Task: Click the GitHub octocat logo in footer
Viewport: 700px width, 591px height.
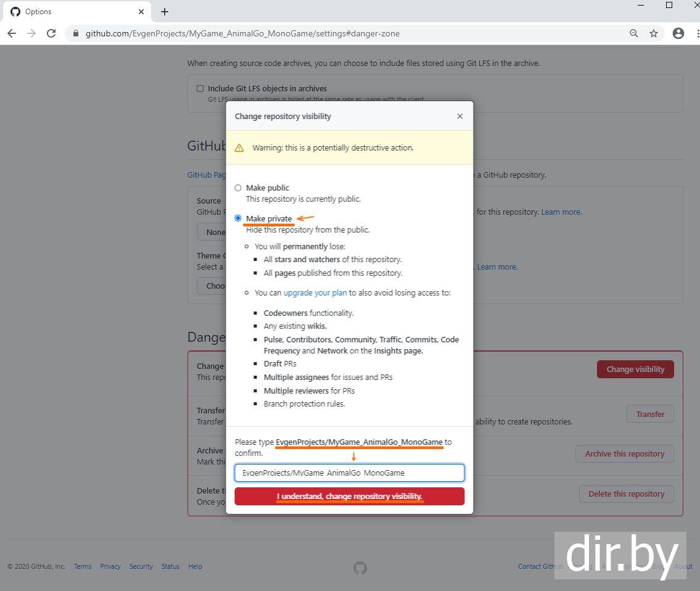Action: [x=360, y=568]
